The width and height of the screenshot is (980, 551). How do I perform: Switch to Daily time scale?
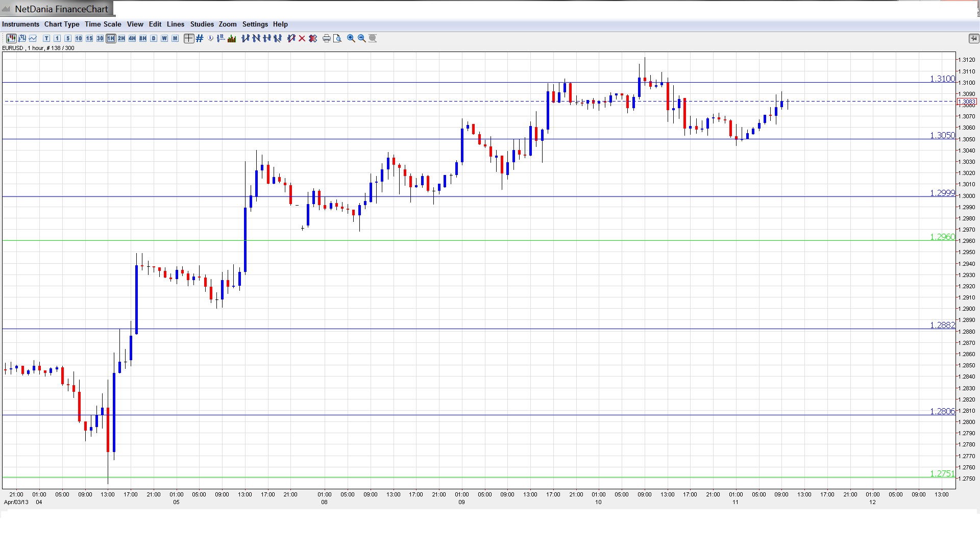tap(154, 38)
